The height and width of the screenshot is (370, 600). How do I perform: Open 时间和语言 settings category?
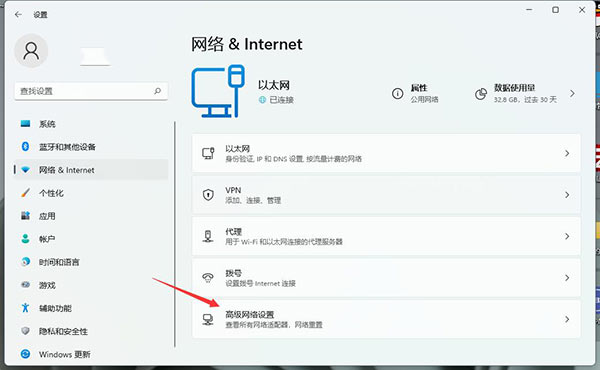pos(91,262)
